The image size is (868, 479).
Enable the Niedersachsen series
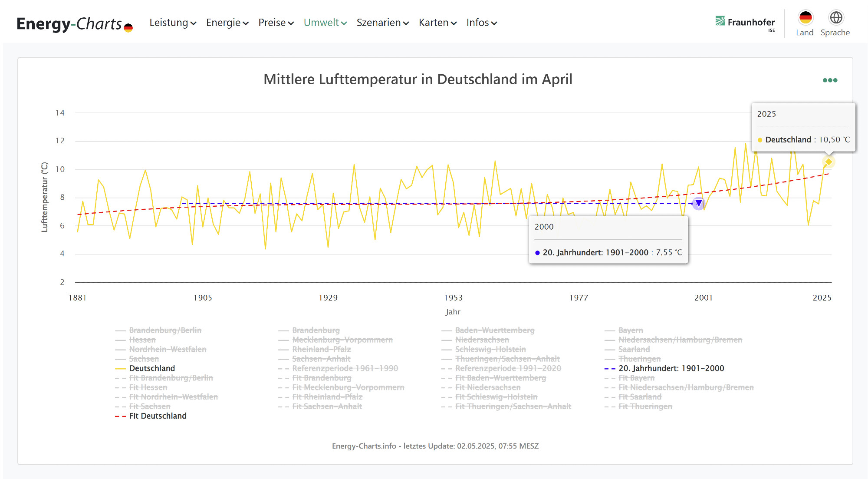pyautogui.click(x=475, y=340)
